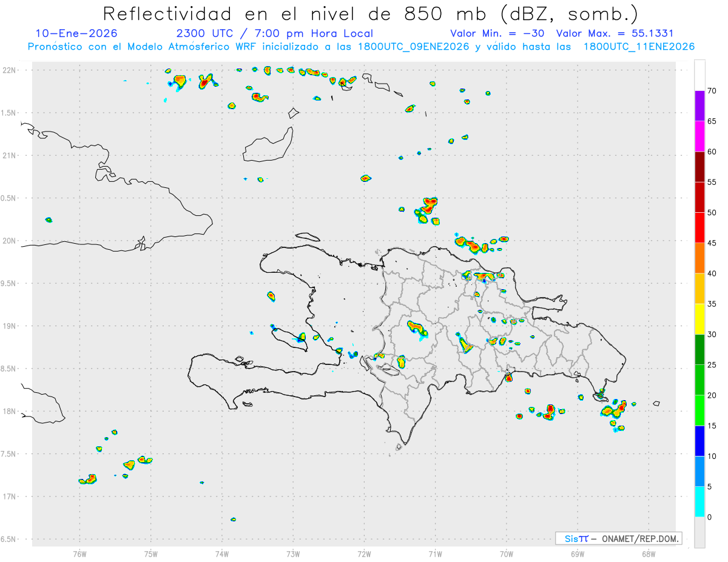Click the longitude axis label "74W"
The height and width of the screenshot is (562, 728).
pos(222,554)
